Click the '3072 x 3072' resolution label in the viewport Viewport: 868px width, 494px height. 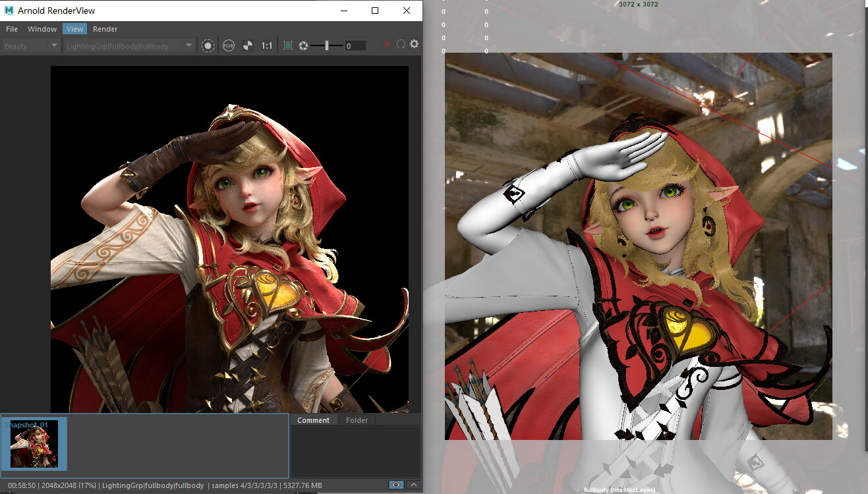click(x=639, y=4)
